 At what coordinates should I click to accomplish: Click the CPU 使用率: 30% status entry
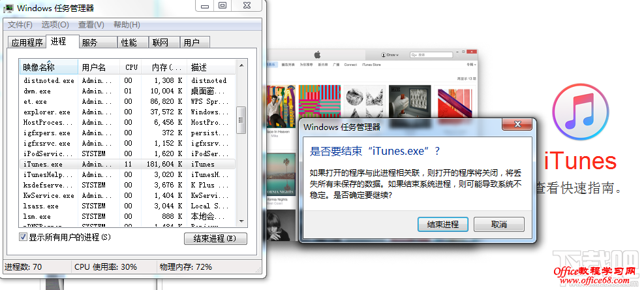tap(106, 267)
